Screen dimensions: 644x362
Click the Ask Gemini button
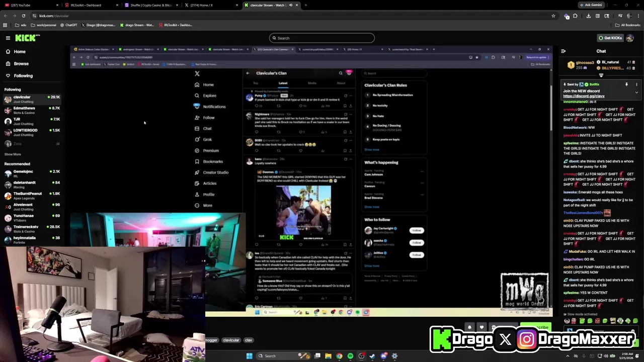click(591, 5)
